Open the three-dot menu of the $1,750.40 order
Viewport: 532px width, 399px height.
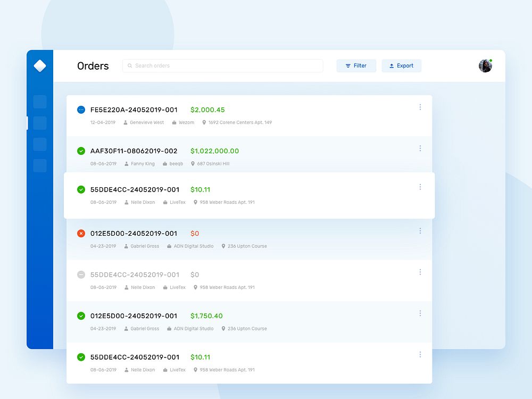click(x=420, y=313)
